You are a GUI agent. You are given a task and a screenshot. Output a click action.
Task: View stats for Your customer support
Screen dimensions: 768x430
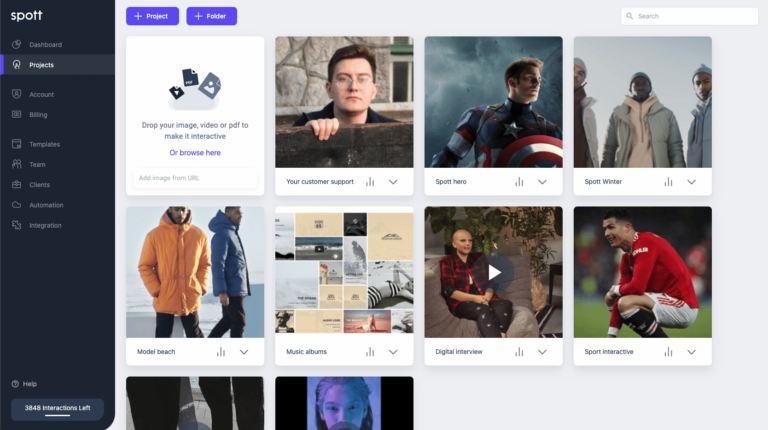tap(370, 182)
